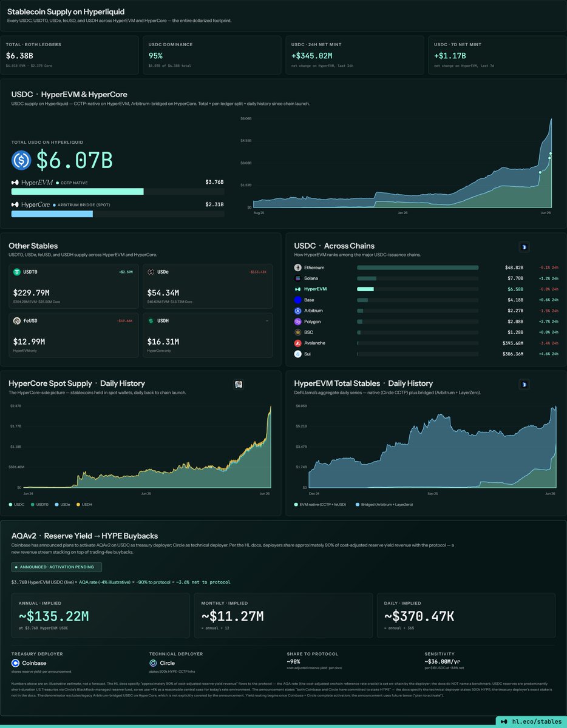
Task: Click the Arbitrum chain icon
Action: [298, 311]
